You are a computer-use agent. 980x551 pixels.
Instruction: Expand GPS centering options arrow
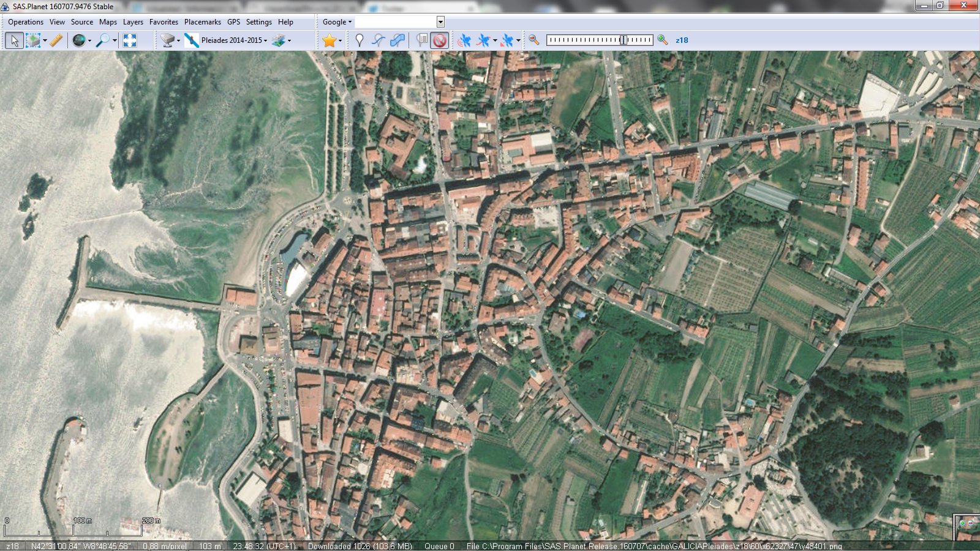pyautogui.click(x=518, y=40)
